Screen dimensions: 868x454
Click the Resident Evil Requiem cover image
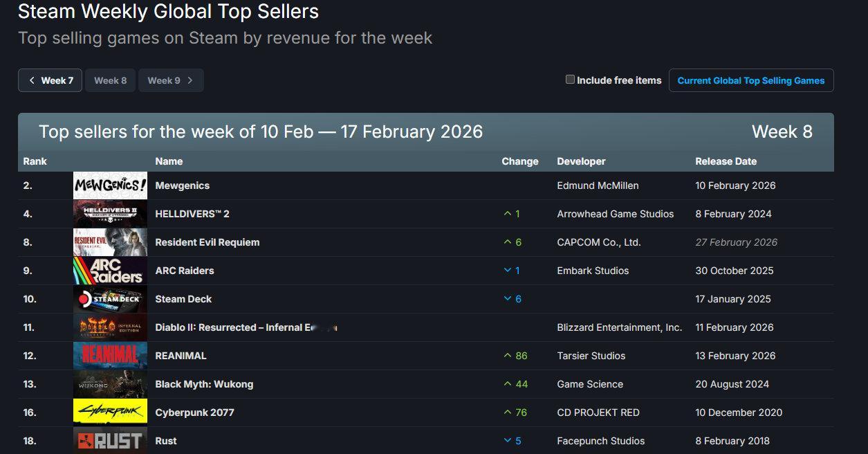coord(110,242)
